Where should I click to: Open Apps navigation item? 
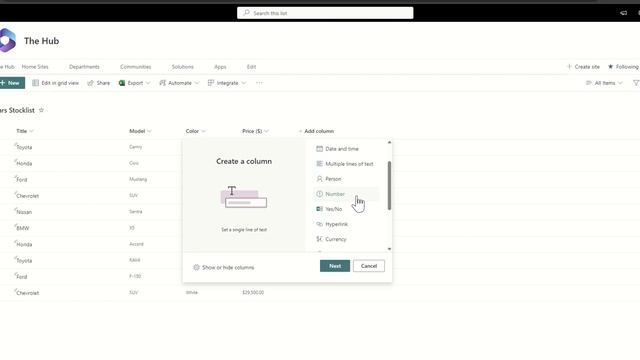click(220, 67)
